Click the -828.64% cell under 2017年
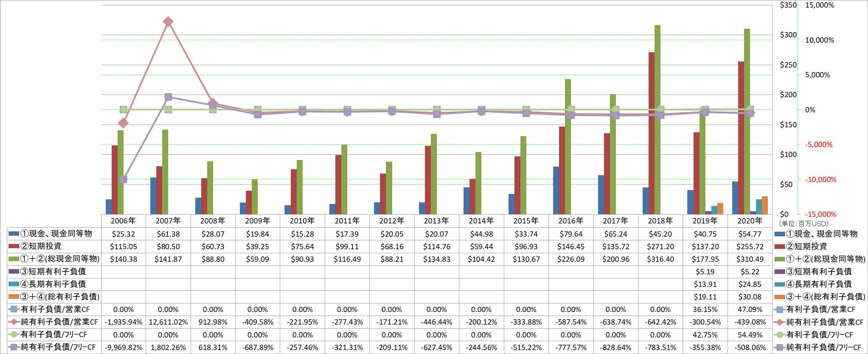Screen dimensions: 868x354 [616, 348]
